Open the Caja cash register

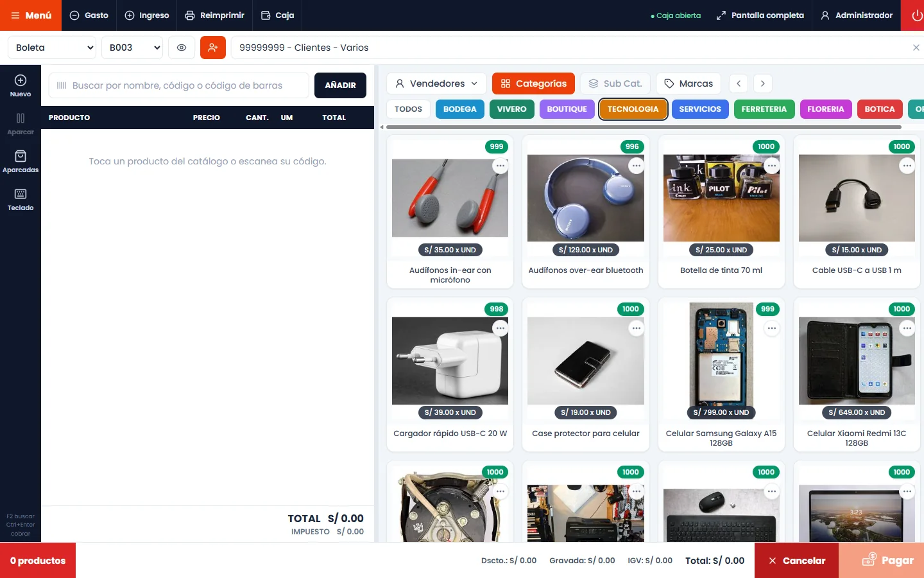coord(278,15)
